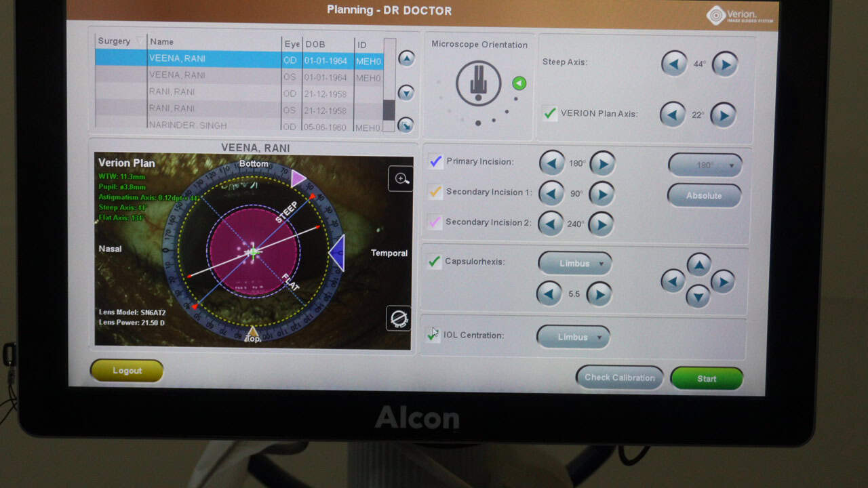Move capsulorhexis up with the up arrow

[698, 264]
